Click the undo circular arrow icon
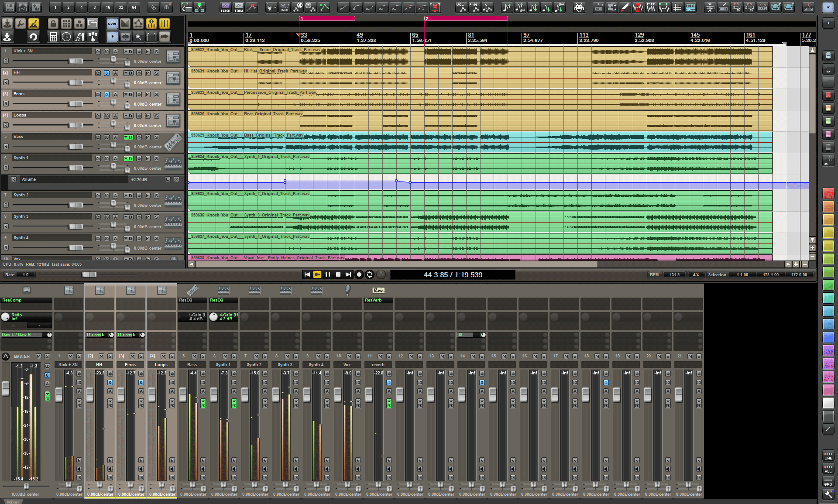838x504 pixels. pos(34,37)
